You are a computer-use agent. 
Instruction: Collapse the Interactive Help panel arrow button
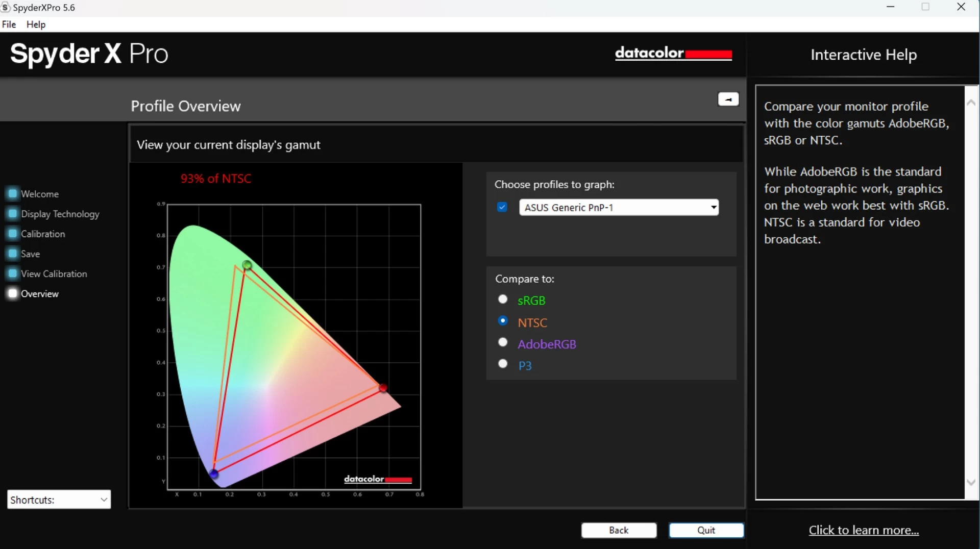coord(728,99)
